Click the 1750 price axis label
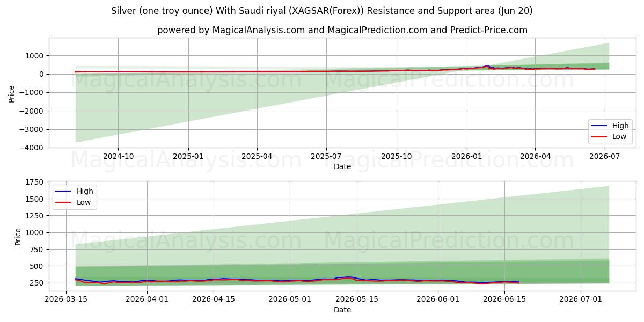The width and height of the screenshot is (644, 322). [35, 182]
